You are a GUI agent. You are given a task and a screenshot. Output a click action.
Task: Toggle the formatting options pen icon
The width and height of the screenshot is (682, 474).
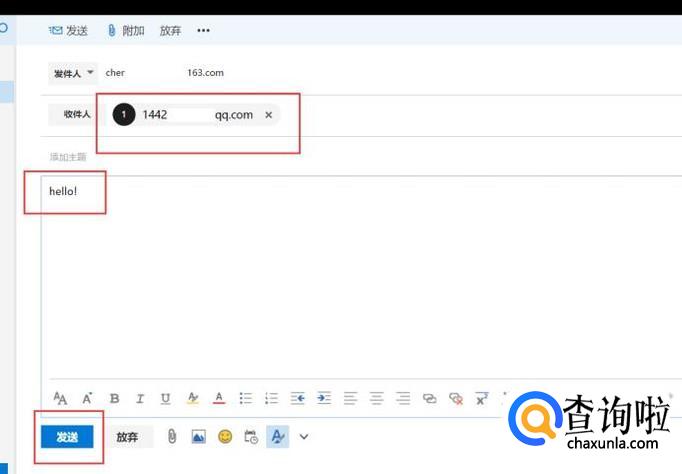tap(277, 437)
